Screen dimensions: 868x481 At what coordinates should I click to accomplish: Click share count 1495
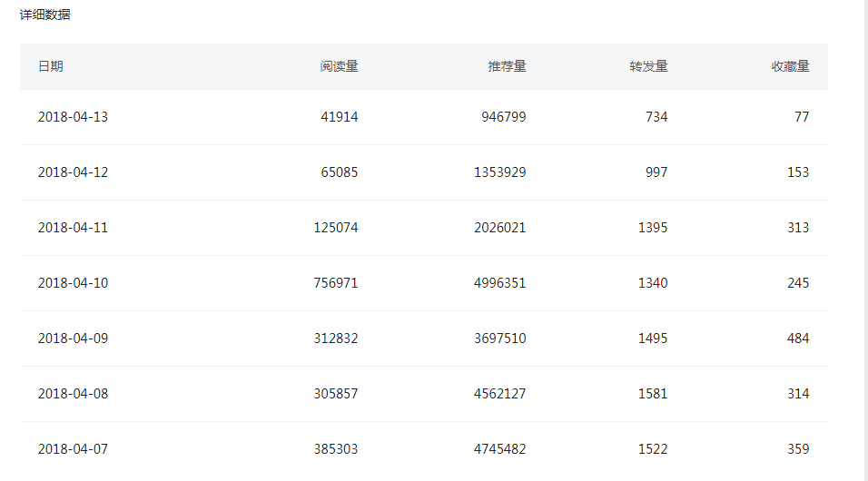653,339
